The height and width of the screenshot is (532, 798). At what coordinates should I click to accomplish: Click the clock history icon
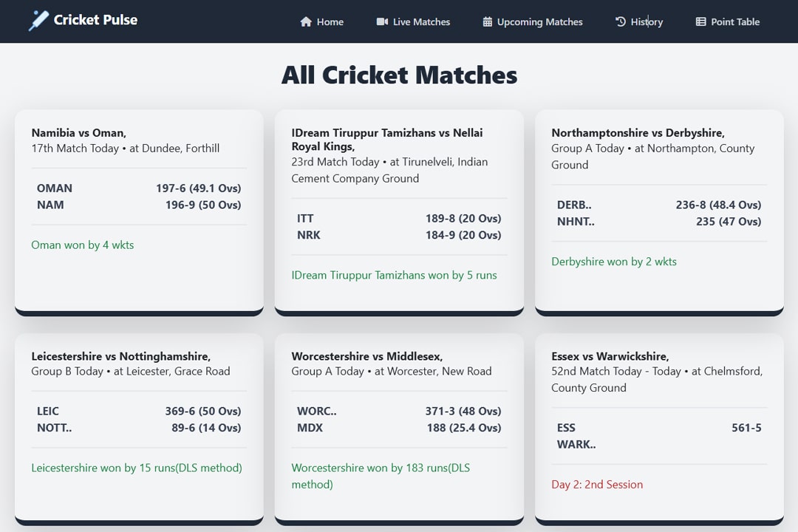(621, 22)
